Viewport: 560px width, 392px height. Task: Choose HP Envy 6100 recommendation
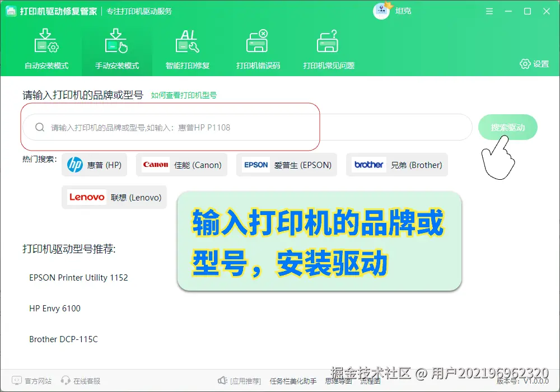[x=55, y=309]
